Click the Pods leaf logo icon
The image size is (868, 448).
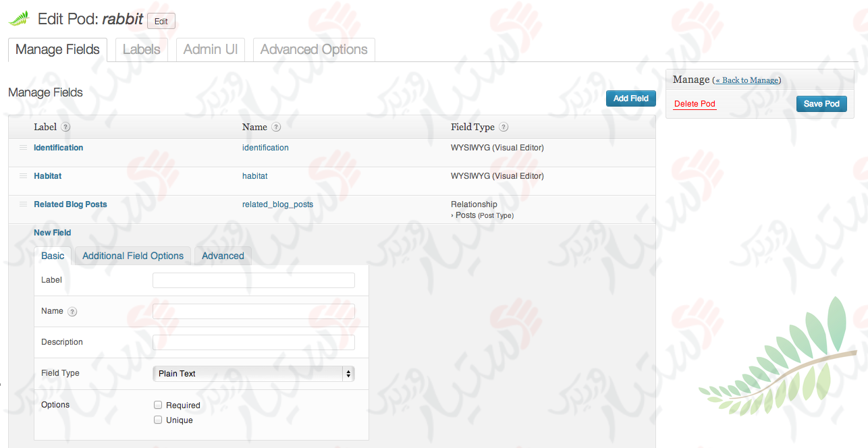tap(20, 19)
